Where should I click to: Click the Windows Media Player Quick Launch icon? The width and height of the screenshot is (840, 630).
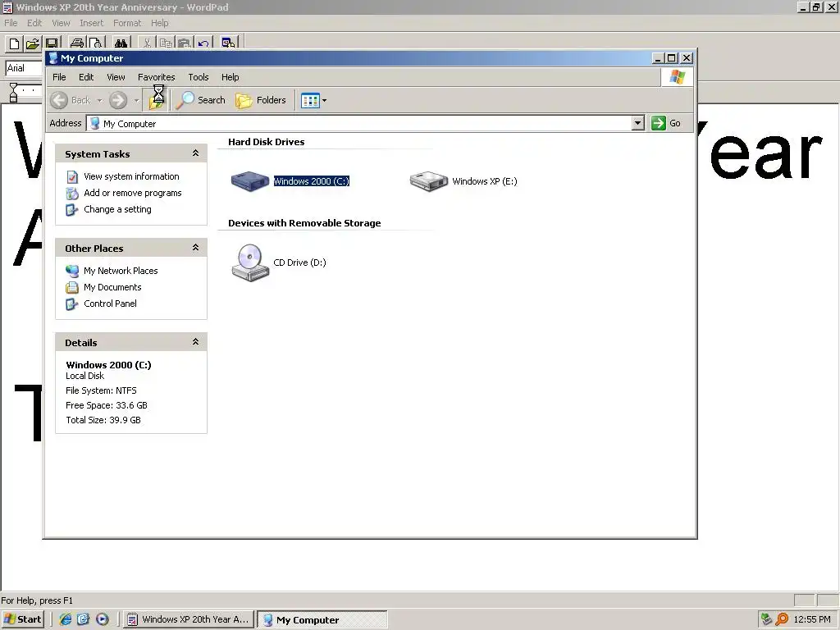point(102,619)
